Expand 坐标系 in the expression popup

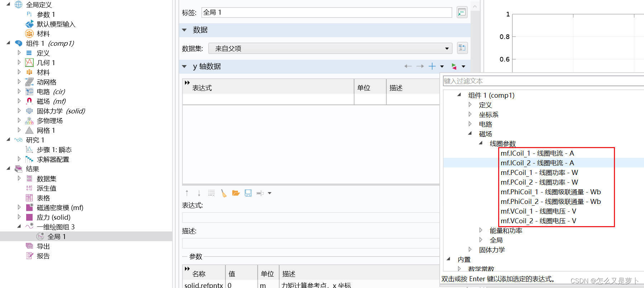[470, 114]
